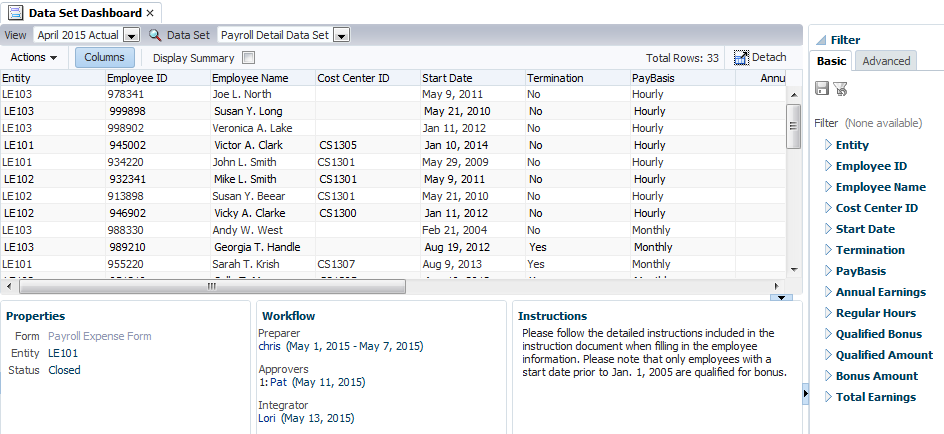Open the Payroll Expense Form link
944x434 pixels.
[100, 336]
